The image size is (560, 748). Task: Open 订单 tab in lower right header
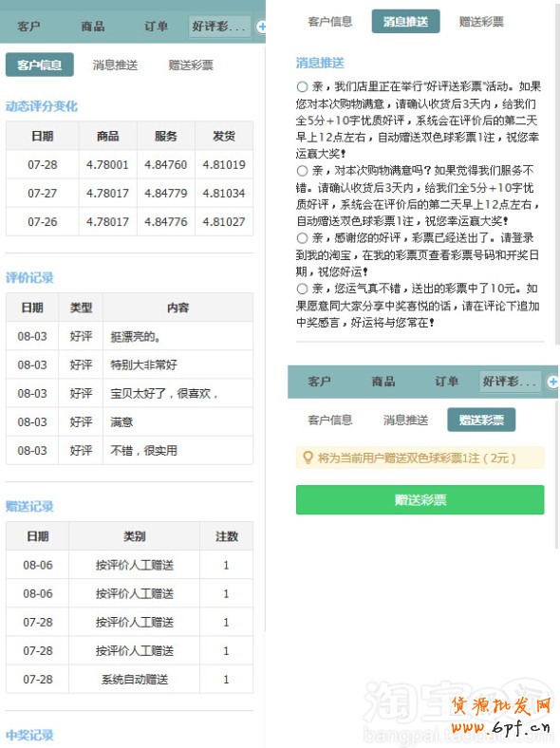click(x=446, y=382)
